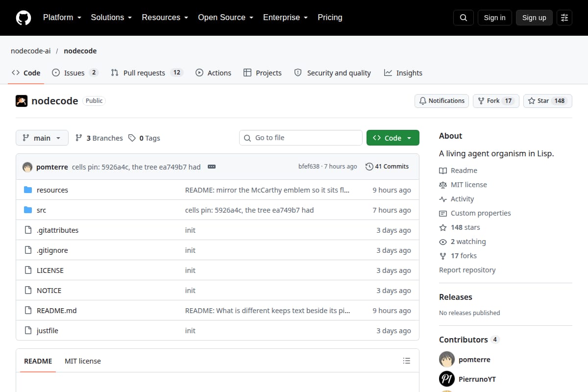The width and height of the screenshot is (588, 392).
Task: Open the Security and quality tab
Action: 332,73
